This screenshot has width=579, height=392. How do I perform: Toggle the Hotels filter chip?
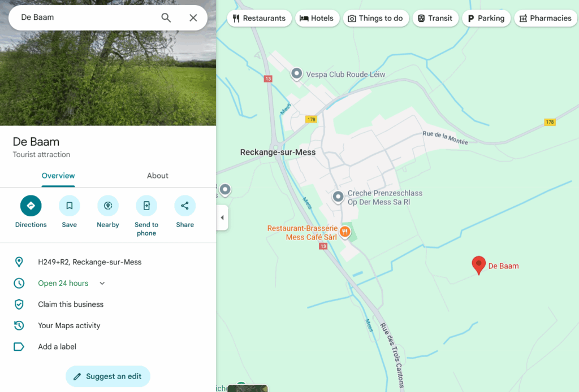pyautogui.click(x=317, y=18)
